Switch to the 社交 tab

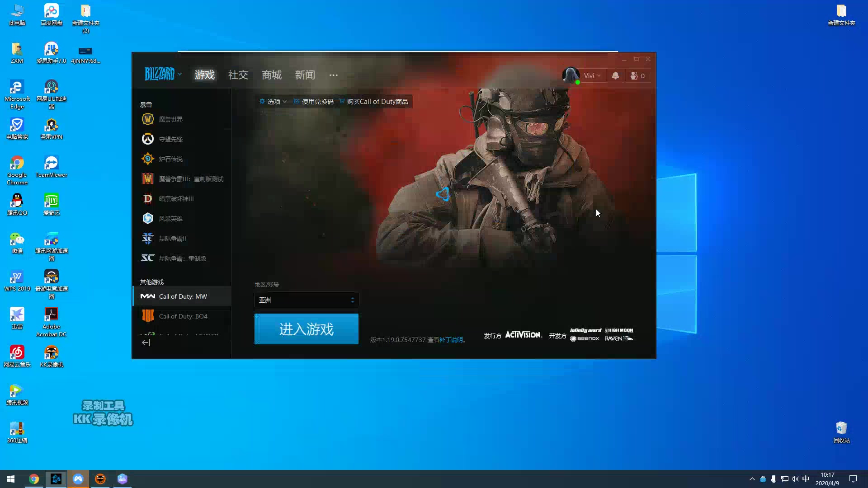click(x=238, y=75)
